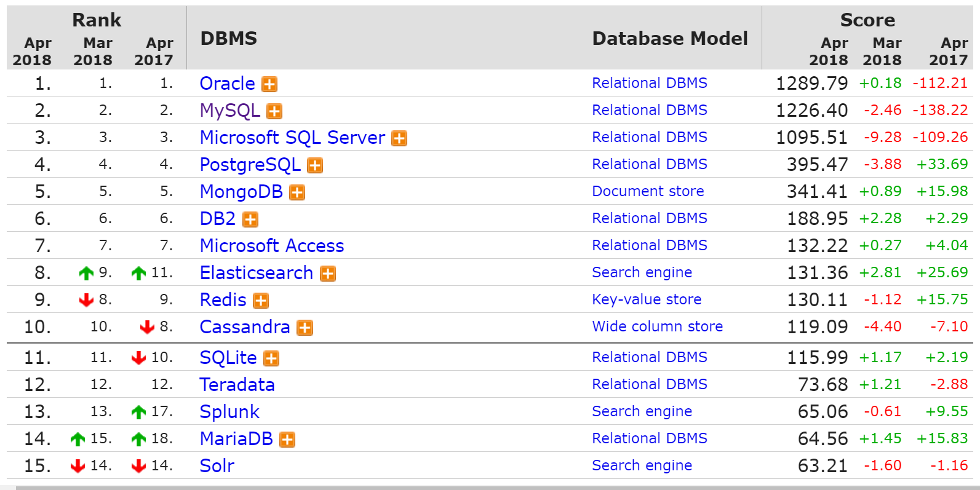The height and width of the screenshot is (490, 980).
Task: Click MariaDB's green up arrow beside Mar 2018 rank 15
Action: 78,439
